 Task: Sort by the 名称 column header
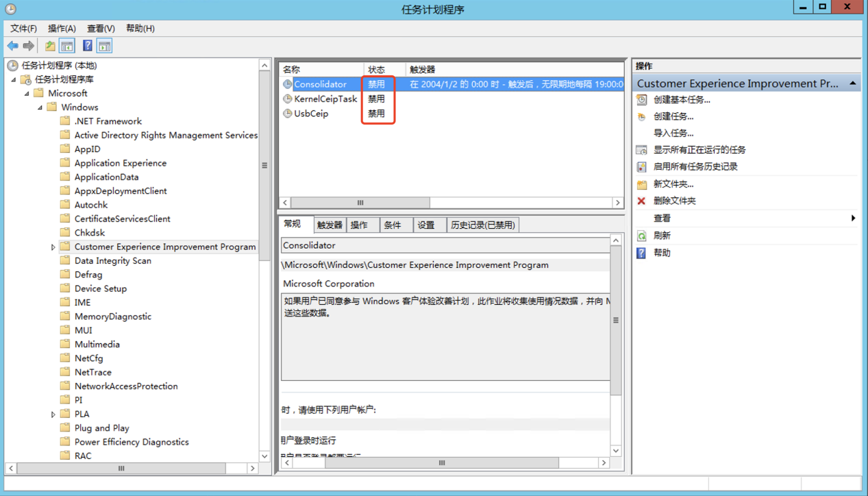321,69
